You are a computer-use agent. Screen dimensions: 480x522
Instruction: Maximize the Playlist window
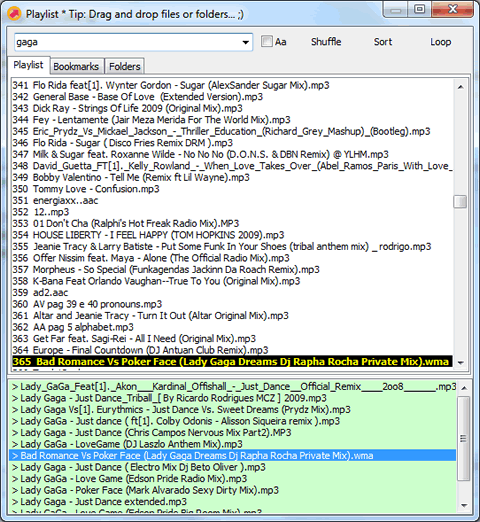pyautogui.click(x=419, y=9)
